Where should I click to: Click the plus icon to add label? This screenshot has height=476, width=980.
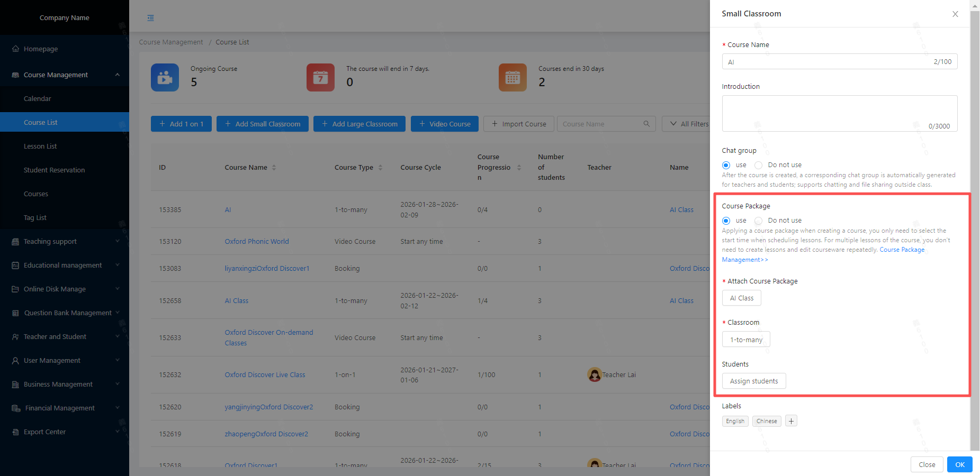tap(791, 421)
